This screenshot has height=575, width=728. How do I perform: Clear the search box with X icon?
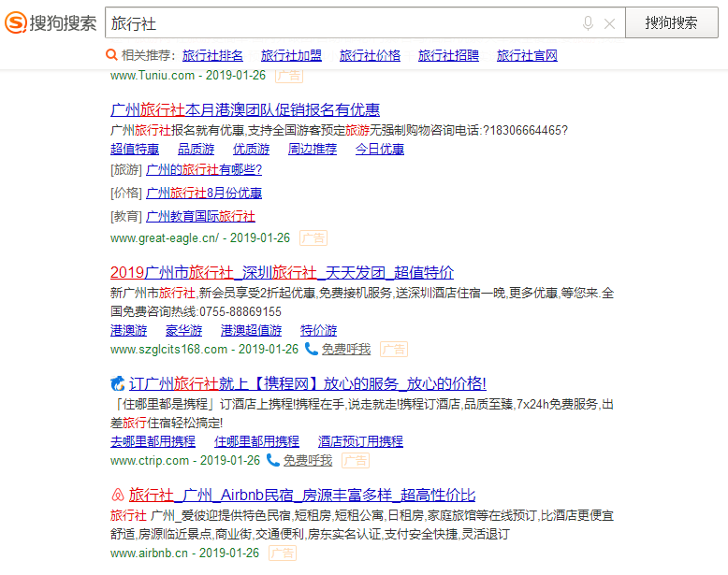[x=609, y=23]
